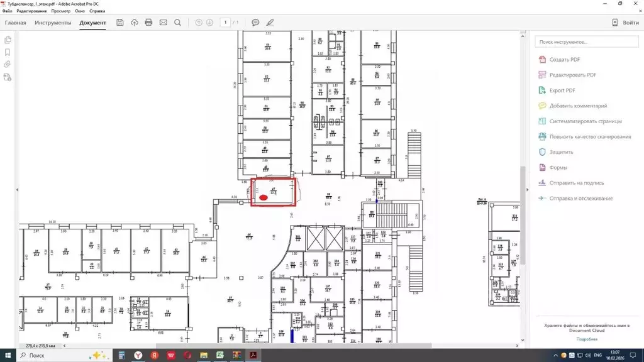
Task: Click the taskbar Поиск search box
Action: pos(64,355)
